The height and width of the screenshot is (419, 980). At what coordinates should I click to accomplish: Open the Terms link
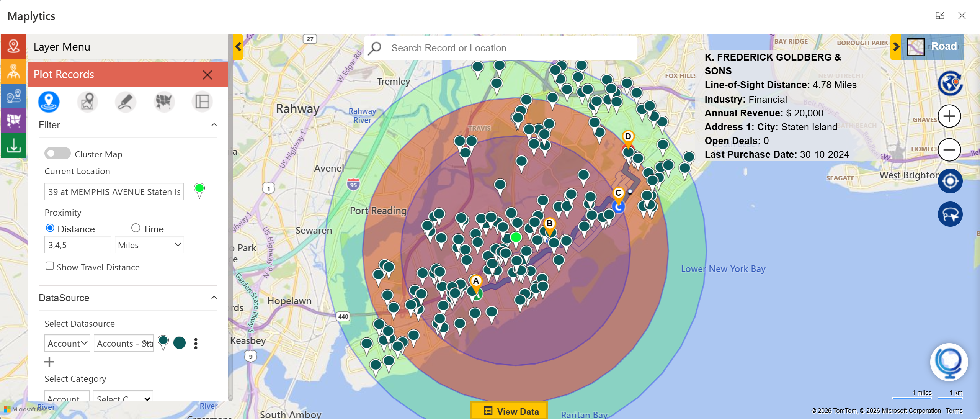(x=954, y=411)
